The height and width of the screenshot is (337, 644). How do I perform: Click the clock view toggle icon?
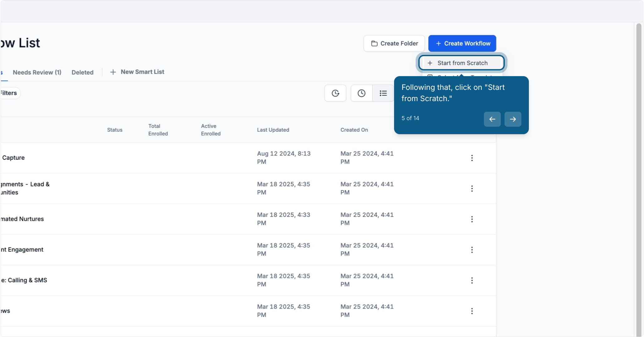[x=361, y=93]
